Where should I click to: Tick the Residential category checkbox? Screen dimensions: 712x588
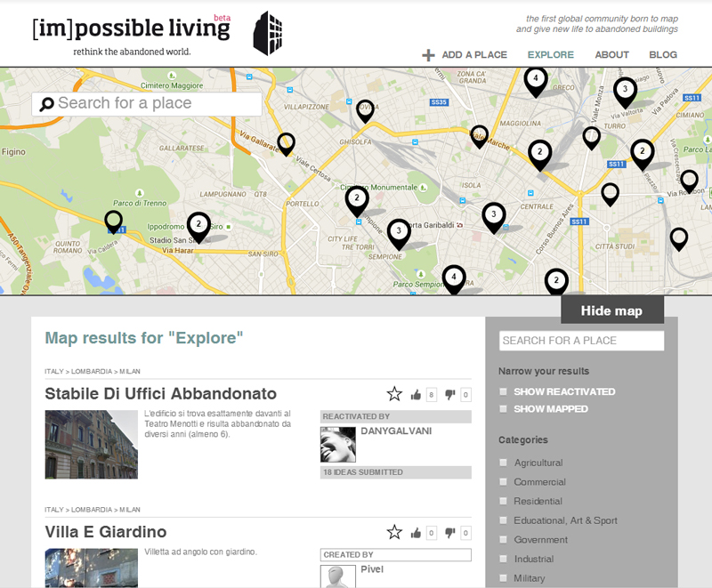point(503,501)
